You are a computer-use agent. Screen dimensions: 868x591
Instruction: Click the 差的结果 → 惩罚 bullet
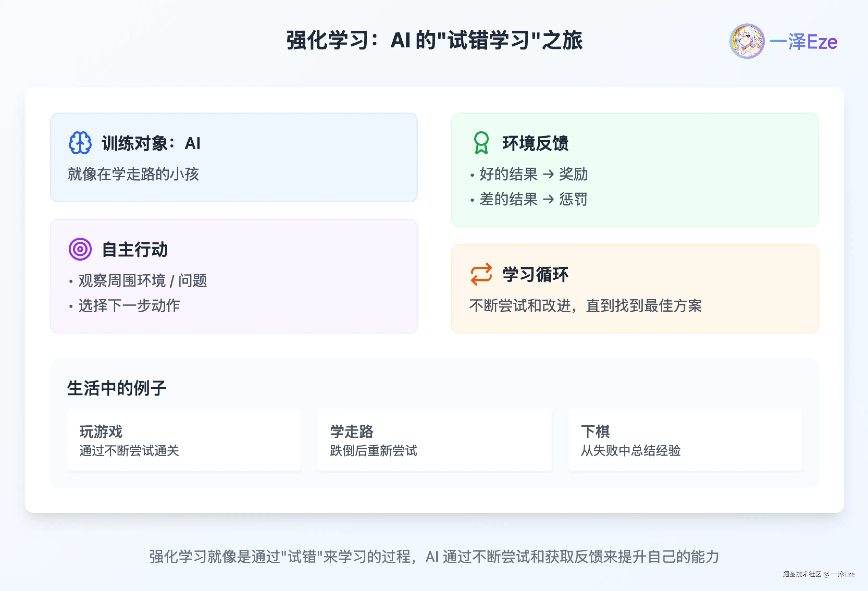click(x=533, y=199)
